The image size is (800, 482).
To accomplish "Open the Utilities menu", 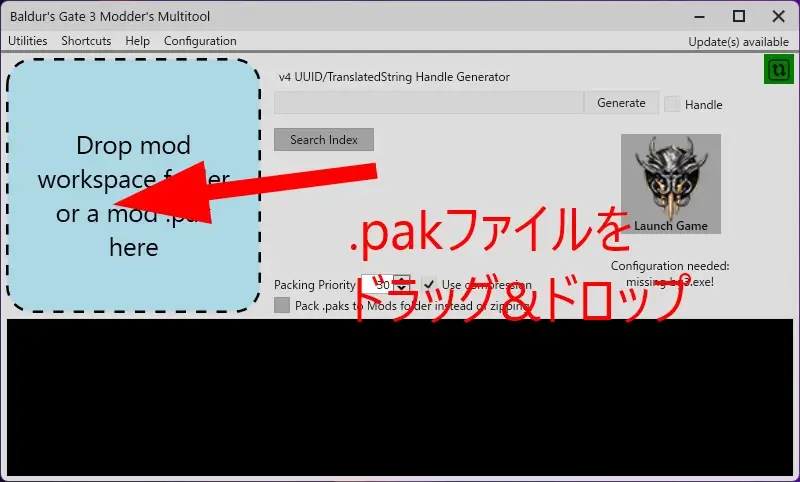I will pyautogui.click(x=28, y=41).
